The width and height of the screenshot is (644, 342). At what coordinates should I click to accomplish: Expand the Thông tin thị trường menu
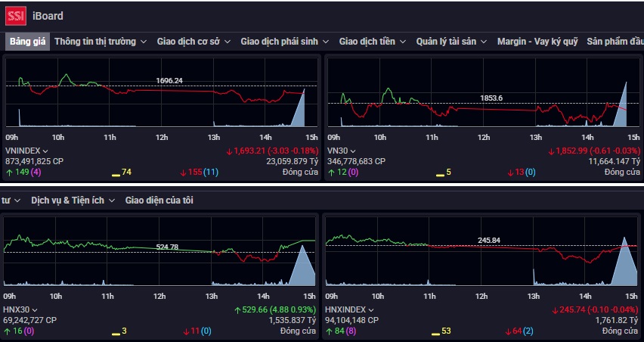[x=101, y=42]
